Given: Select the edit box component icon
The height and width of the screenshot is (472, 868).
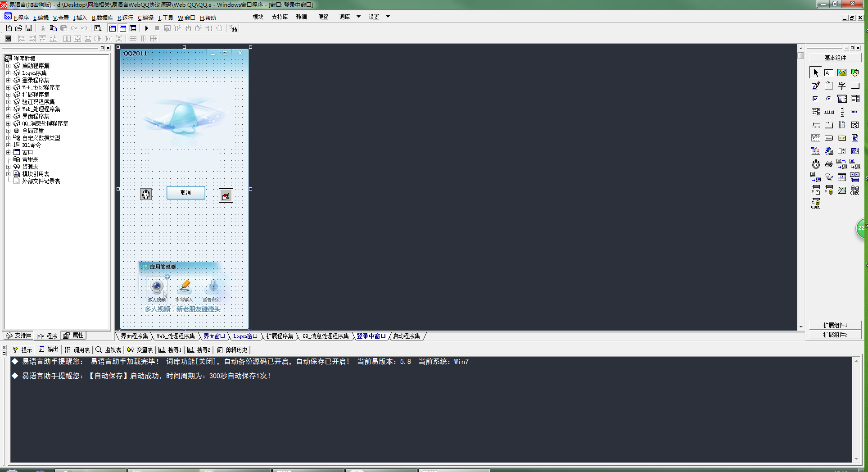Looking at the screenshot, I should click(829, 73).
